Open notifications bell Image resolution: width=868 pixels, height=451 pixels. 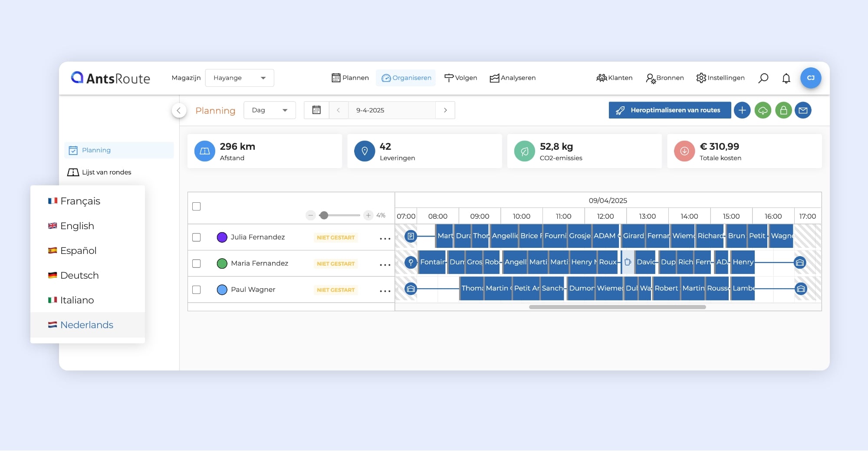click(x=786, y=78)
